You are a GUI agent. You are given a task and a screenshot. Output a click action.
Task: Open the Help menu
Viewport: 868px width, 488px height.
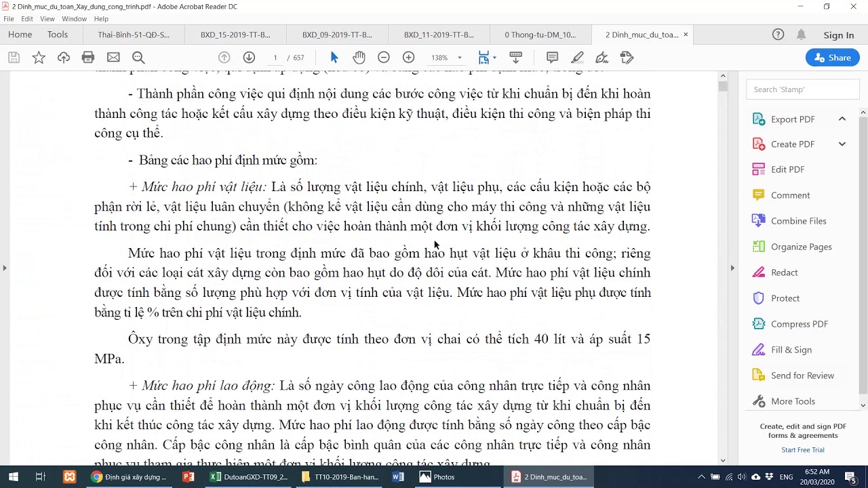click(x=101, y=19)
